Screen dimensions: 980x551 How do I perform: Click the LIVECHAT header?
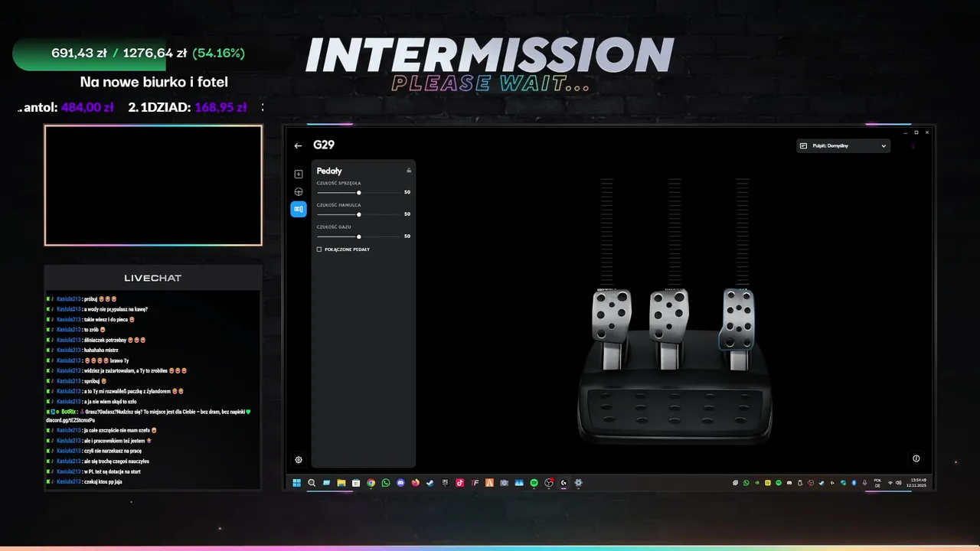click(x=153, y=278)
